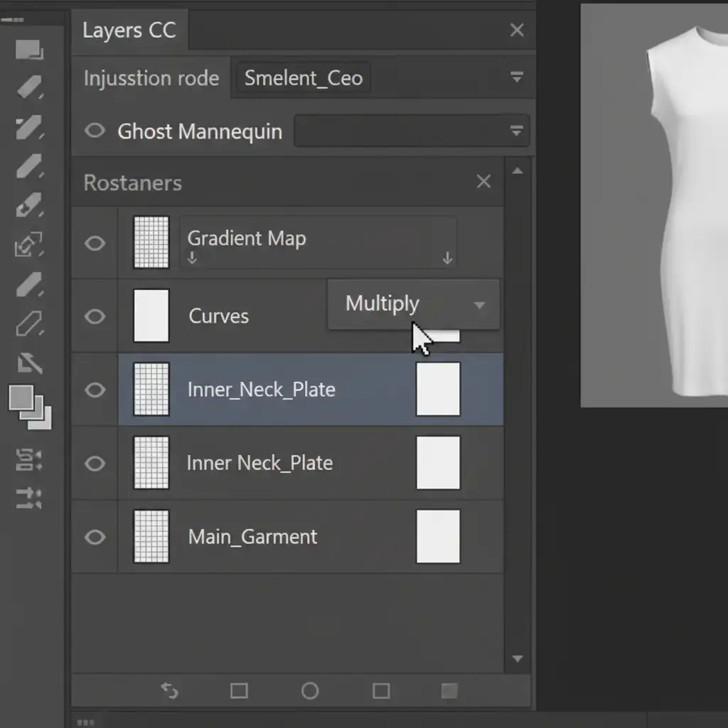The width and height of the screenshot is (728, 728).
Task: Toggle visibility of the Curves layer
Action: [x=95, y=316]
